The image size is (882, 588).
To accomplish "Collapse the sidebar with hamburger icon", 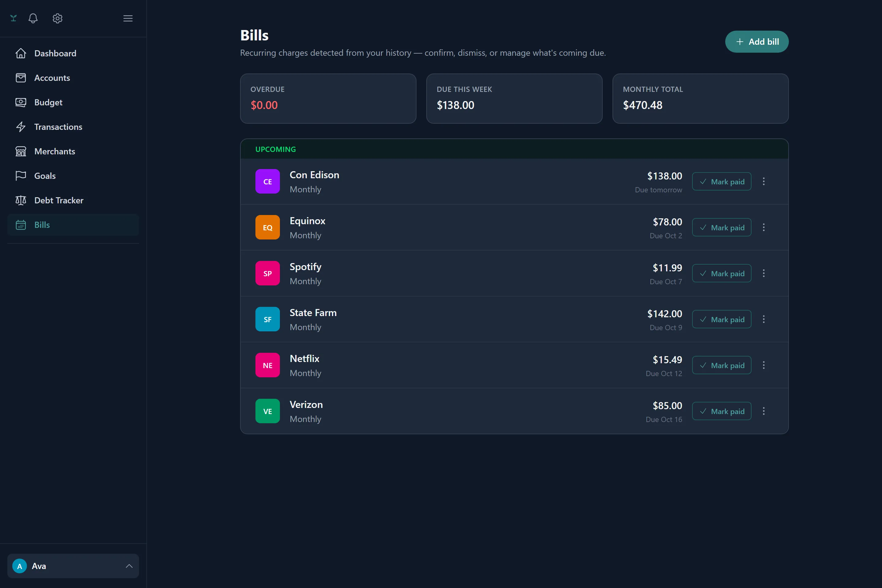I will click(x=128, y=18).
